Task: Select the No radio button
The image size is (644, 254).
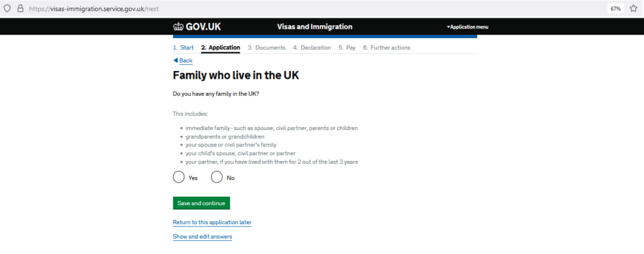Action: [217, 177]
